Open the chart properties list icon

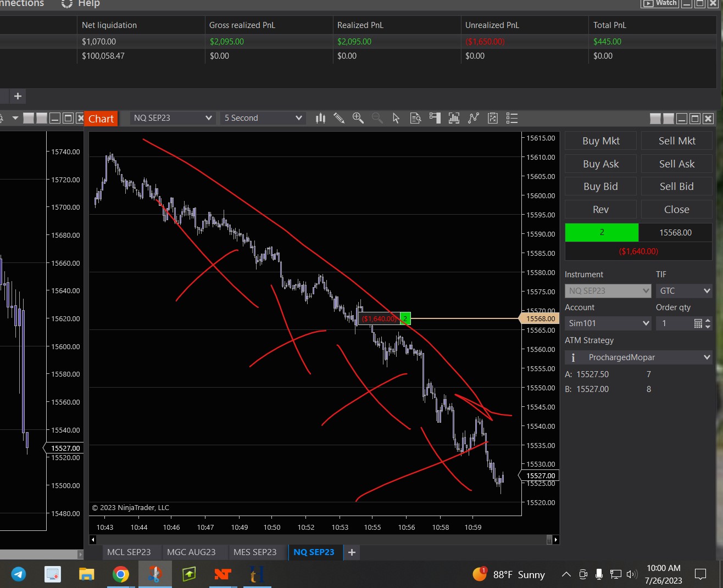tap(512, 118)
